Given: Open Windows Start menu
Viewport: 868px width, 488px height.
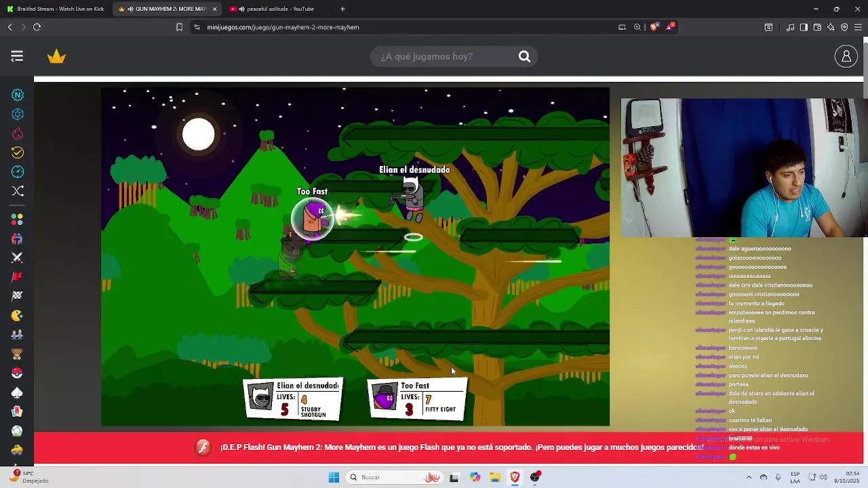Looking at the screenshot, I should 334,477.
